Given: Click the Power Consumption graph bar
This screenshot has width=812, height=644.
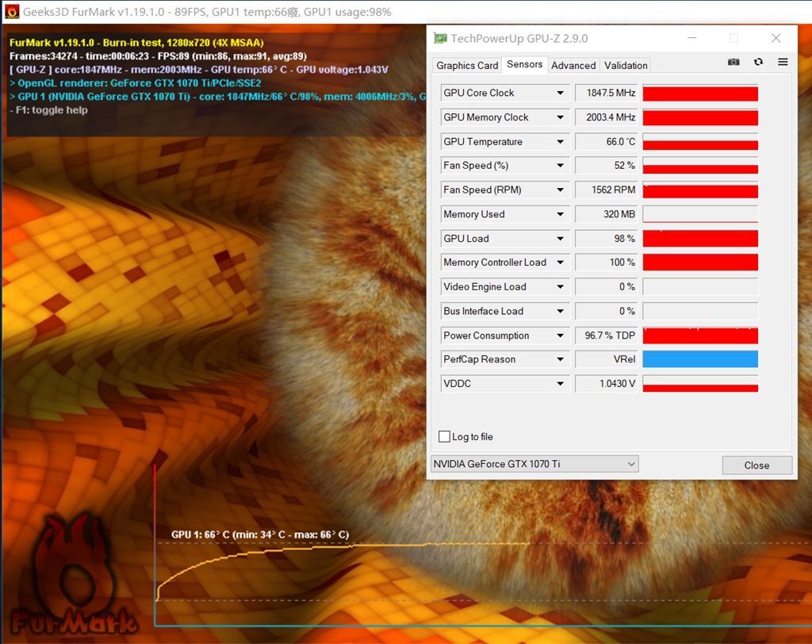Looking at the screenshot, I should [x=700, y=335].
